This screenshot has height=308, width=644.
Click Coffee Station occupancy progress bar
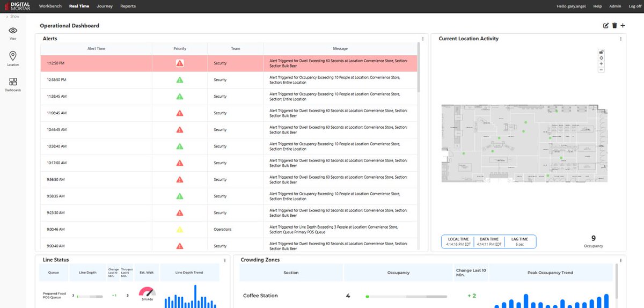[406, 296]
